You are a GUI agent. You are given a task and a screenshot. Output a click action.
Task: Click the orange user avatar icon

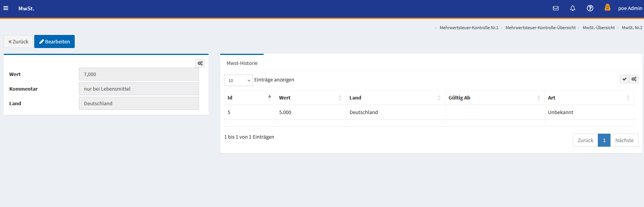tap(607, 7)
